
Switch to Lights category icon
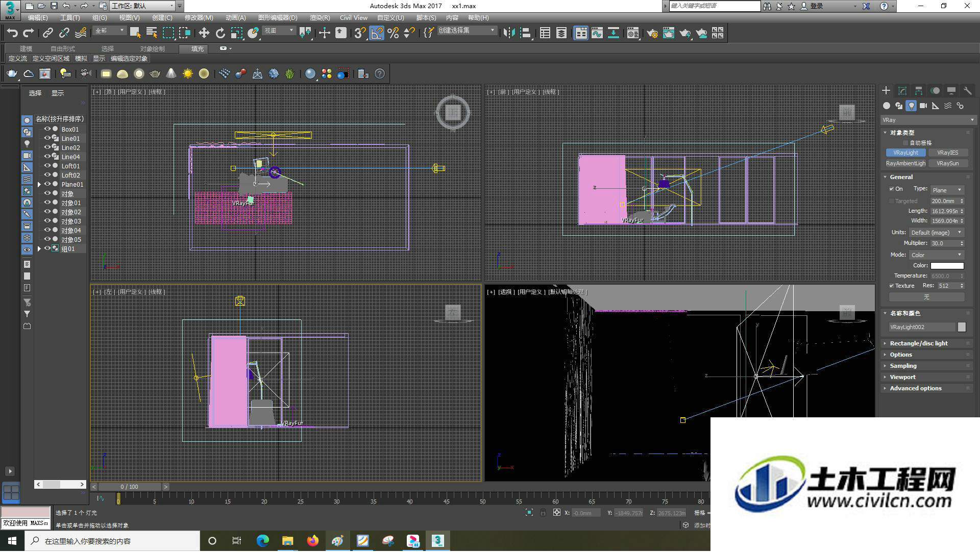pos(911,106)
